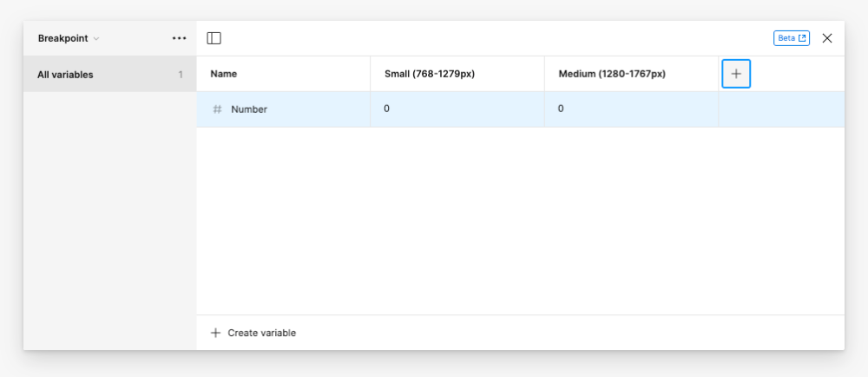The width and height of the screenshot is (868, 377).
Task: Click the Create variable text button
Action: [262, 333]
